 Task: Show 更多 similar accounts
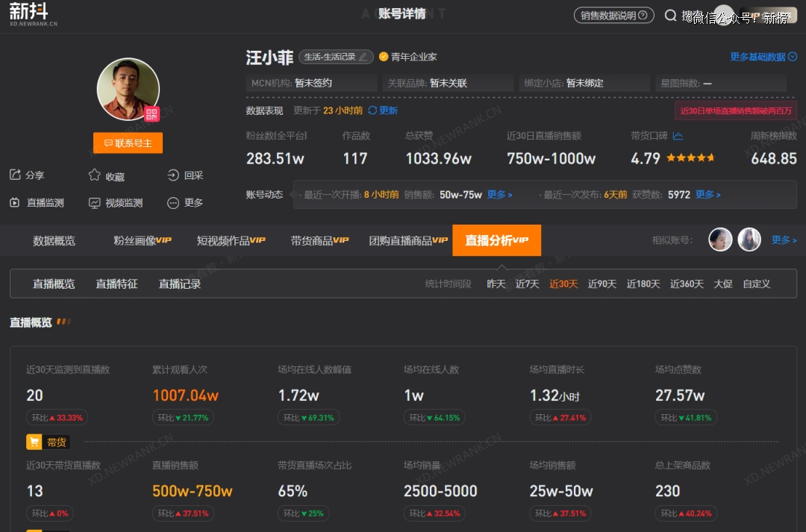(784, 240)
